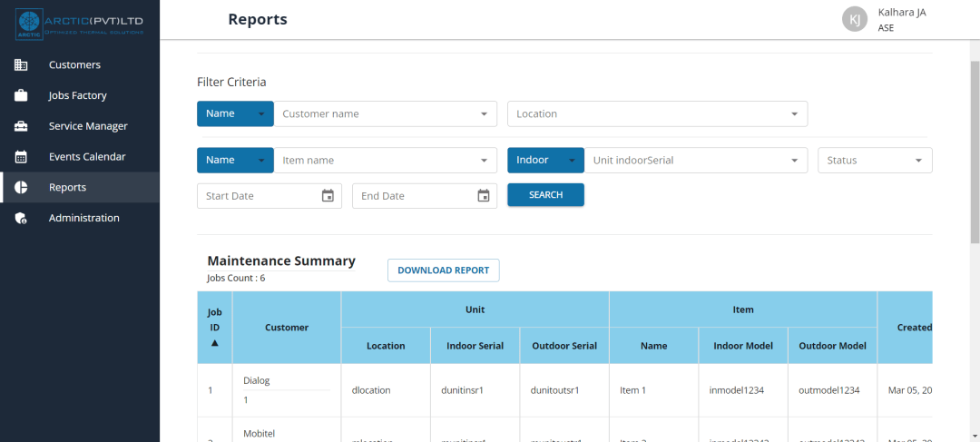Image resolution: width=980 pixels, height=442 pixels.
Task: Click the Events Calendar icon
Action: [x=21, y=157]
